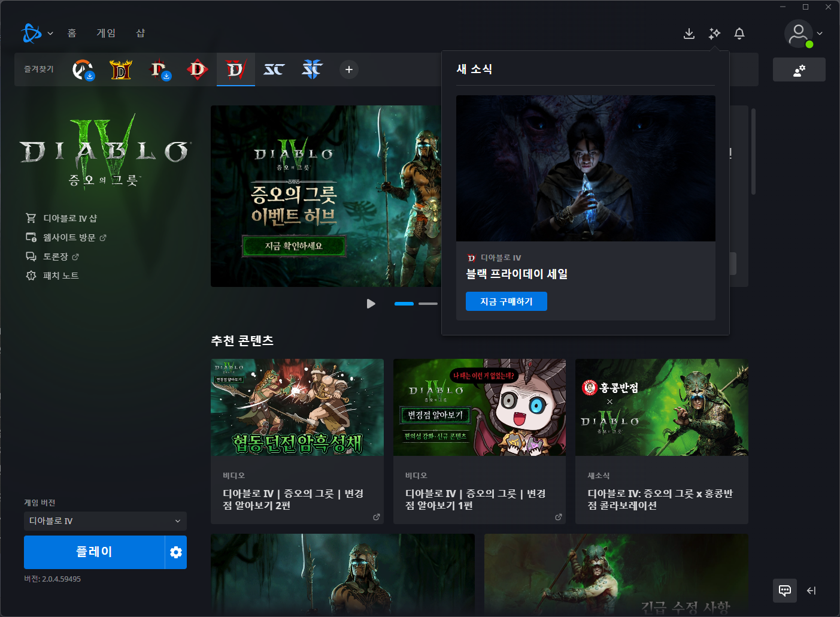The image size is (840, 617).
Task: Click the browser window icon beside 웹사이트 방문
Action: tap(31, 237)
